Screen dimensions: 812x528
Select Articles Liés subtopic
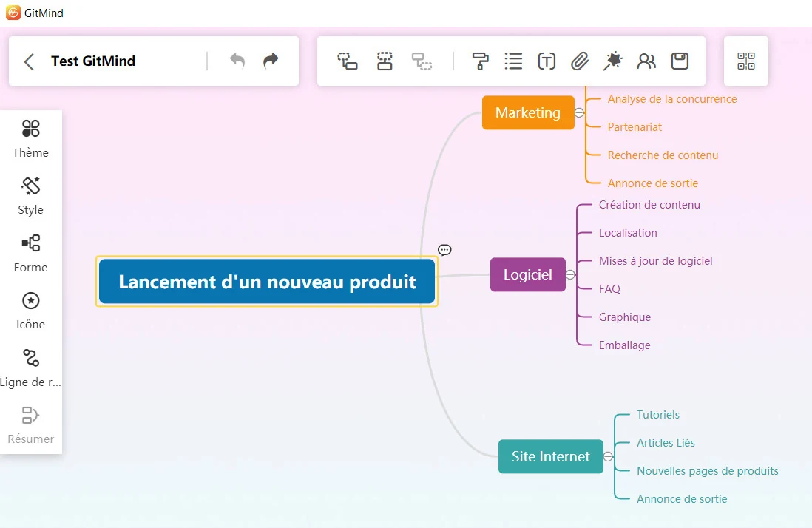click(666, 442)
